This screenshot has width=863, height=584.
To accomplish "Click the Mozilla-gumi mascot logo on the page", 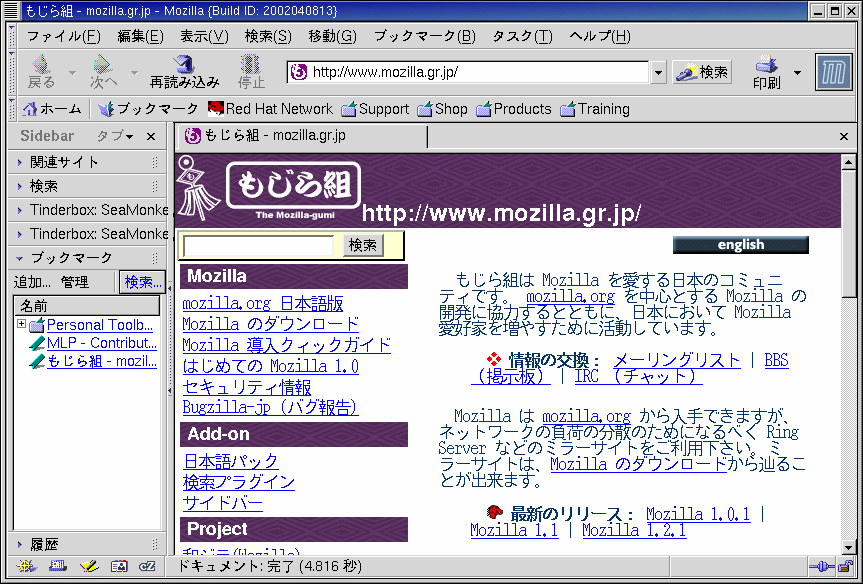I will [198, 189].
